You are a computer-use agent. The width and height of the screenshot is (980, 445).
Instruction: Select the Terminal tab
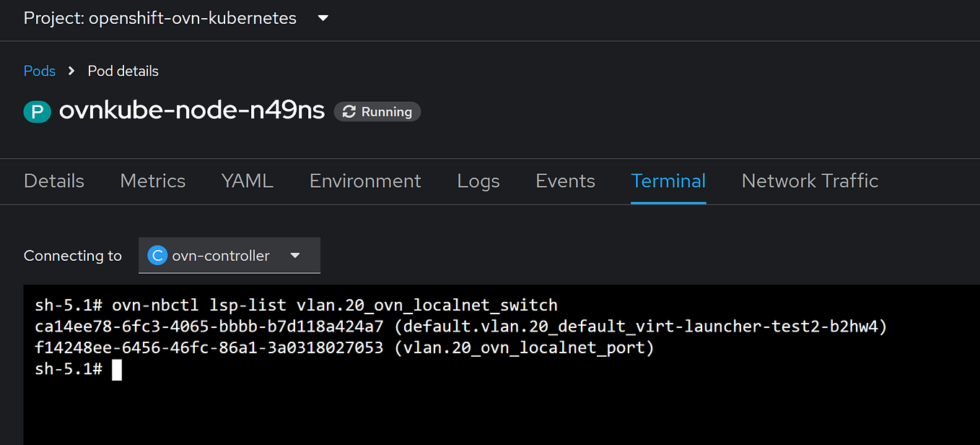coord(668,181)
